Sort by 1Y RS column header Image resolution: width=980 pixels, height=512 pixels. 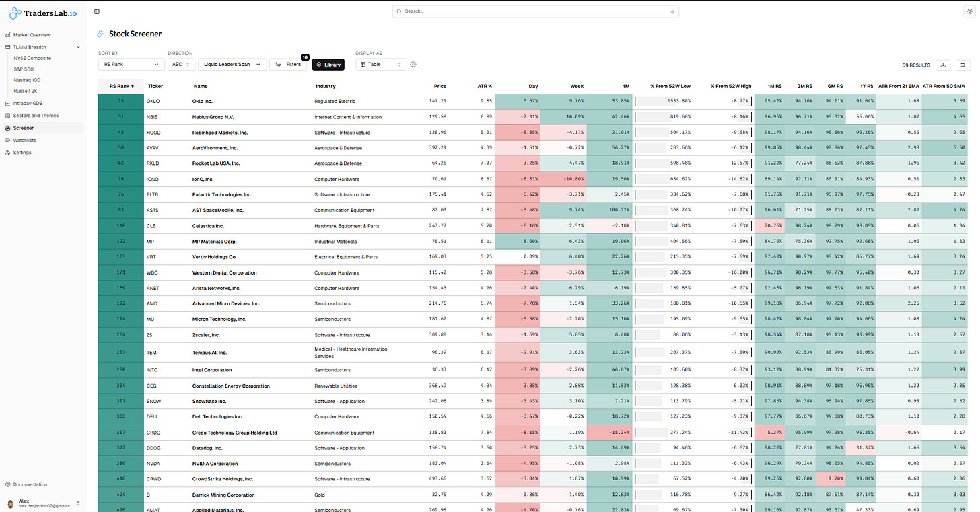point(867,86)
